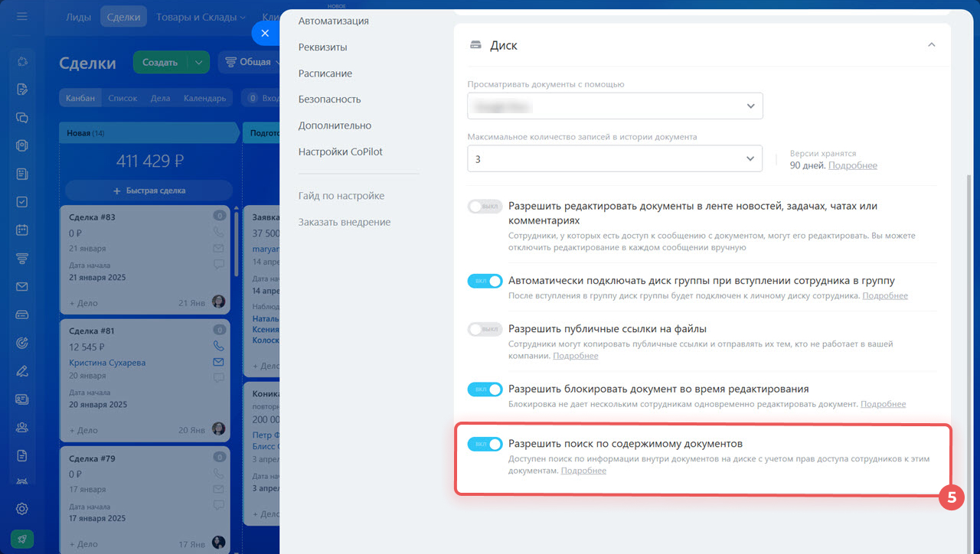Image resolution: width=980 pixels, height=554 pixels.
Task: Click the green rocket icon at bottom left
Action: 21,539
